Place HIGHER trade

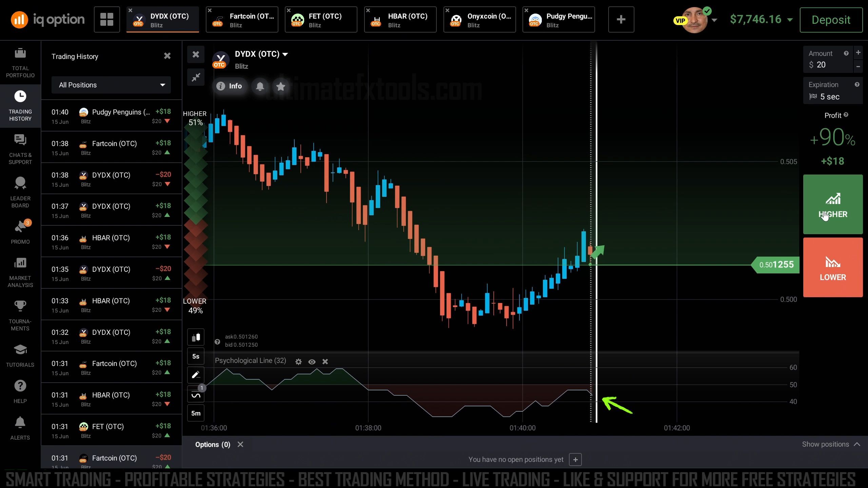coord(833,204)
